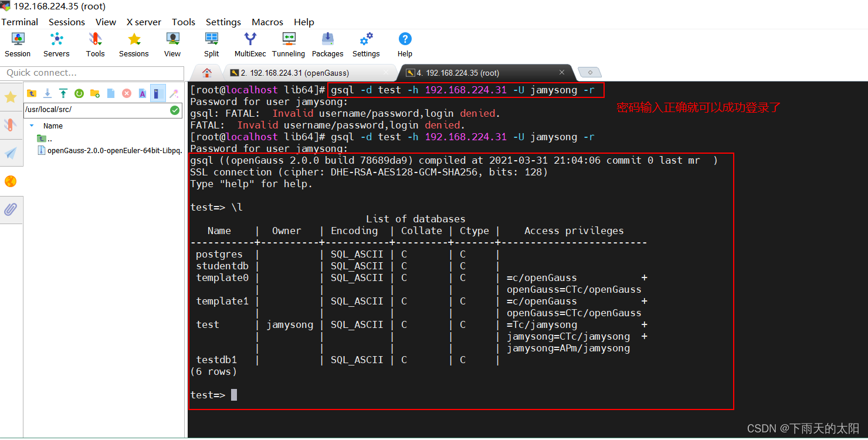The image size is (868, 440).
Task: Click 'template1' in the terminal output
Action: [222, 301]
